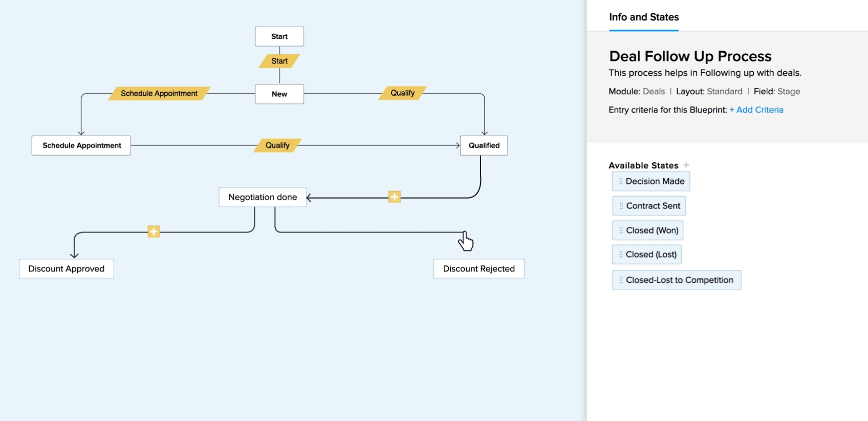The width and height of the screenshot is (868, 421).
Task: Select the Contract Sent state
Action: (x=649, y=206)
